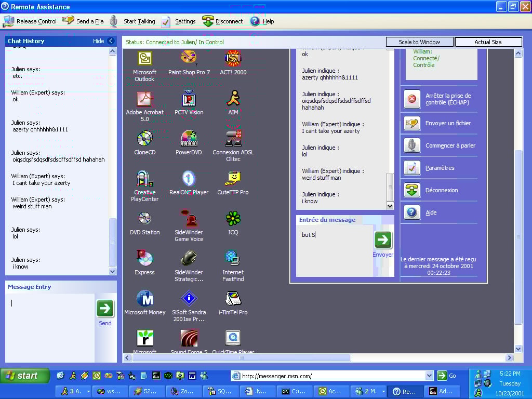
Task: Disconnect the remote assistance session
Action: click(208, 21)
